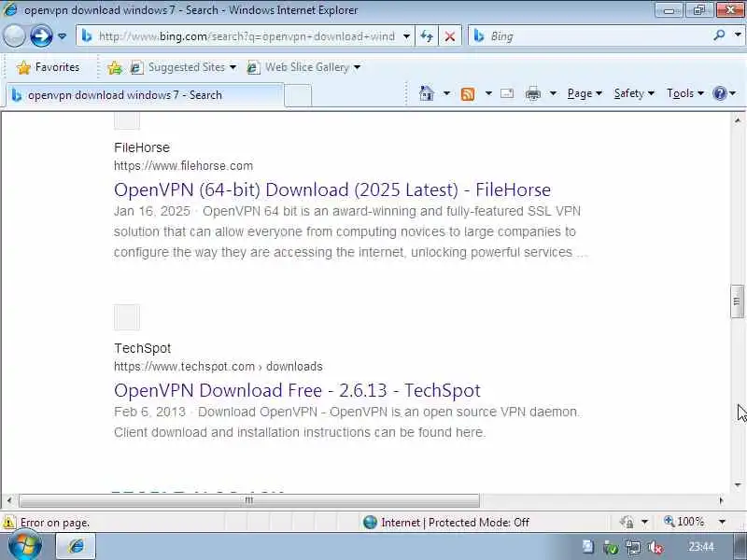Click the network tray icon
Viewport: 747px width, 560px height.
pyautogui.click(x=633, y=548)
